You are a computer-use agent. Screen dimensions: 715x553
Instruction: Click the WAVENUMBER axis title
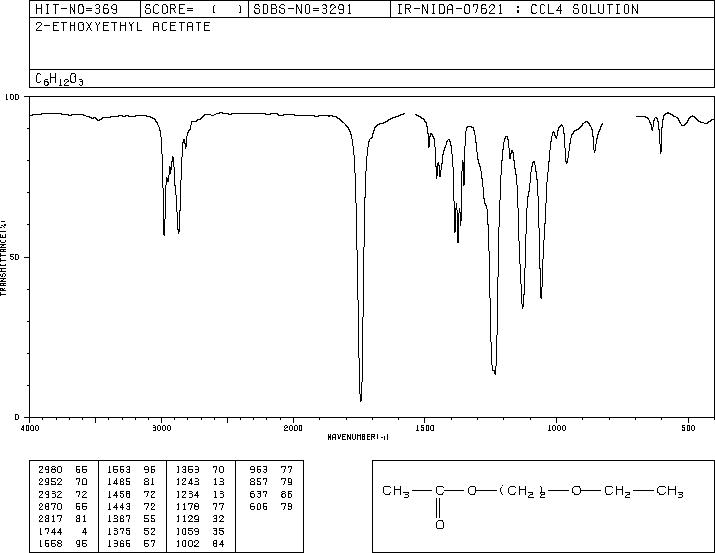(358, 437)
